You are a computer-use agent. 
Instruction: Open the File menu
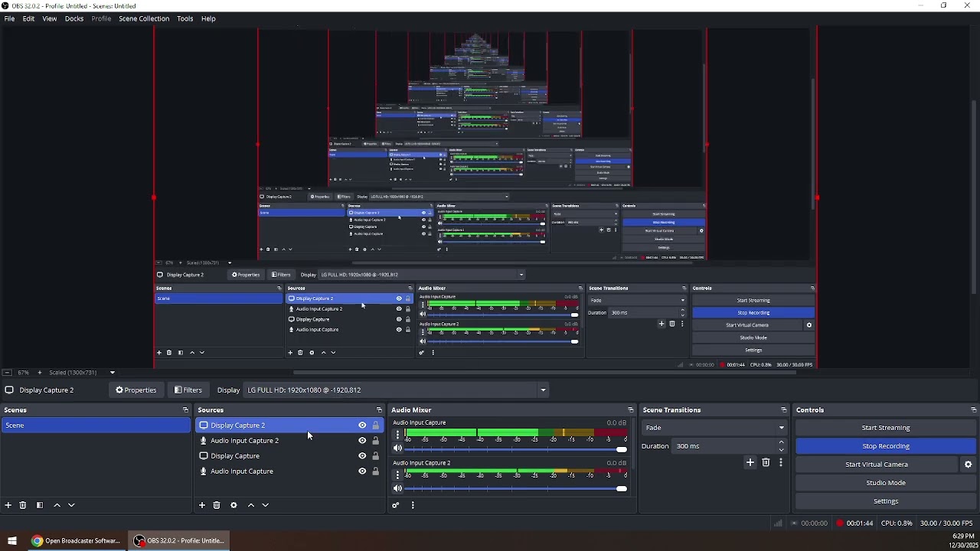point(9,18)
